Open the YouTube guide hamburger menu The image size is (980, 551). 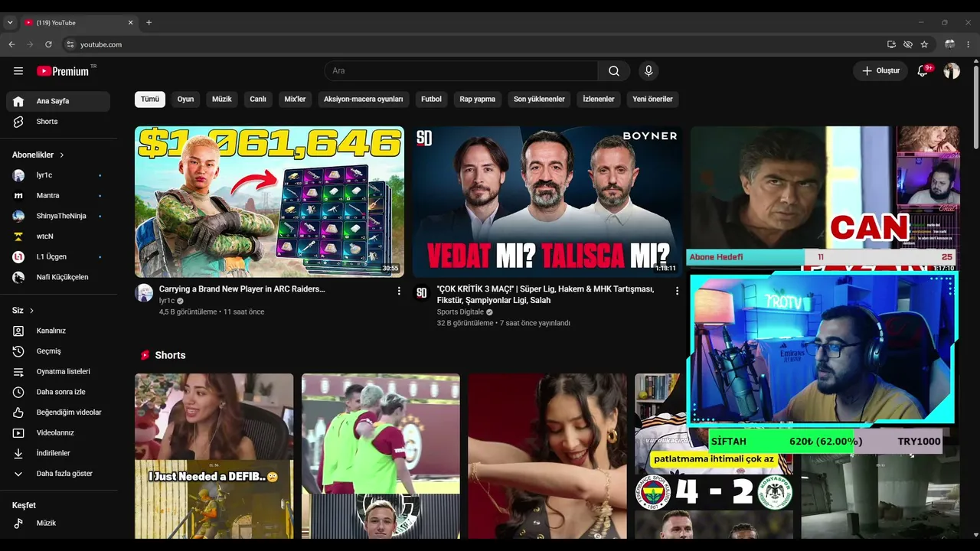18,71
